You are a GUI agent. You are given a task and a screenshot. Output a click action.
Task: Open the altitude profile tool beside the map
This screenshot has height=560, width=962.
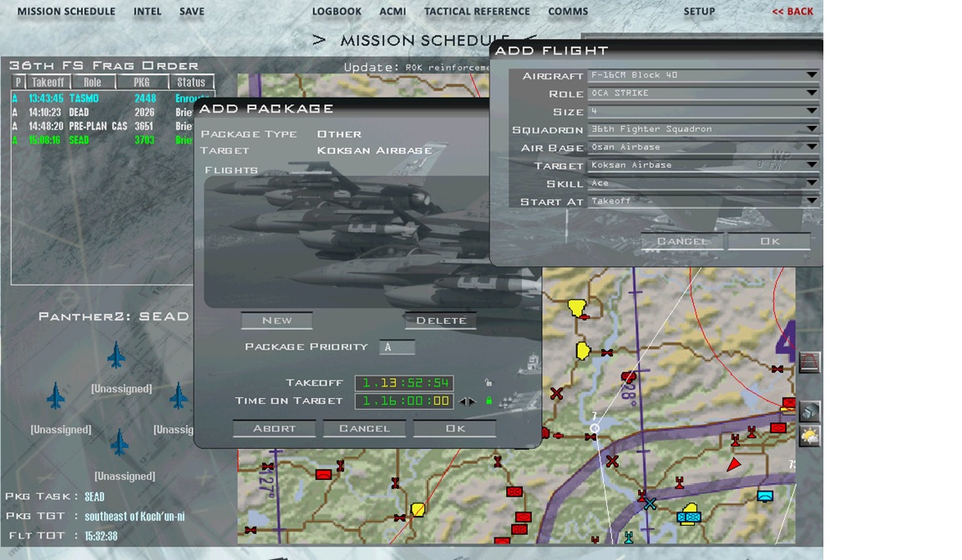[x=808, y=362]
